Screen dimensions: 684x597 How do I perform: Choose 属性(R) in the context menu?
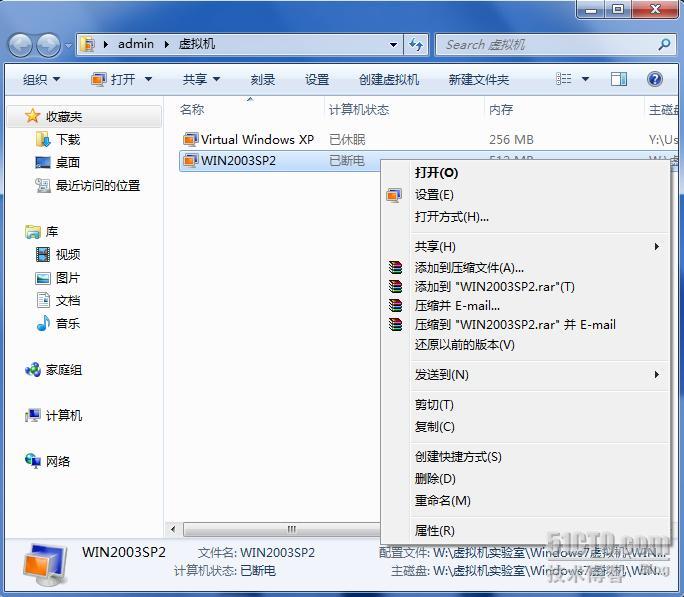526,530
